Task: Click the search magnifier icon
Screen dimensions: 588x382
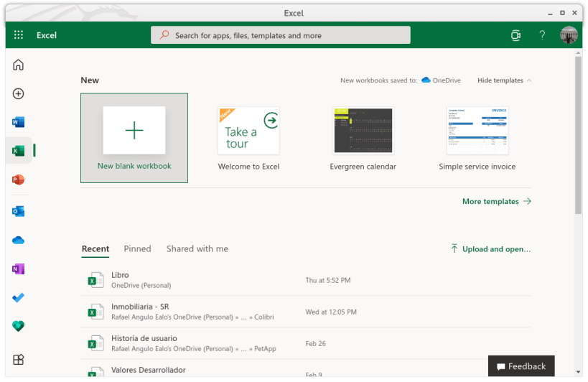Action: [x=164, y=35]
